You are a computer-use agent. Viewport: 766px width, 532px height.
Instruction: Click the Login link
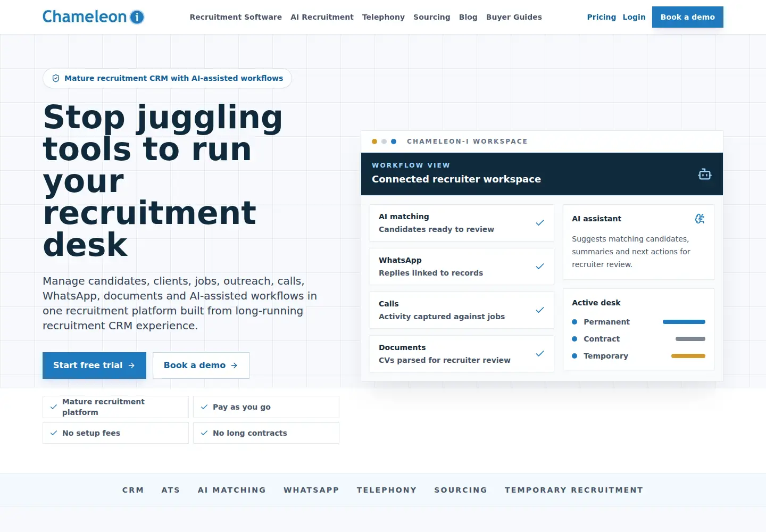pos(634,17)
